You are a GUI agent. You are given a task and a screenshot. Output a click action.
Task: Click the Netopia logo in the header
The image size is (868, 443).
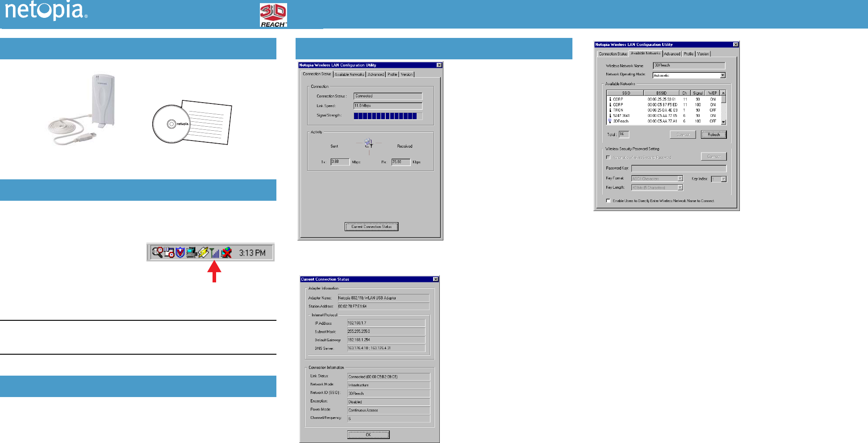click(46, 11)
